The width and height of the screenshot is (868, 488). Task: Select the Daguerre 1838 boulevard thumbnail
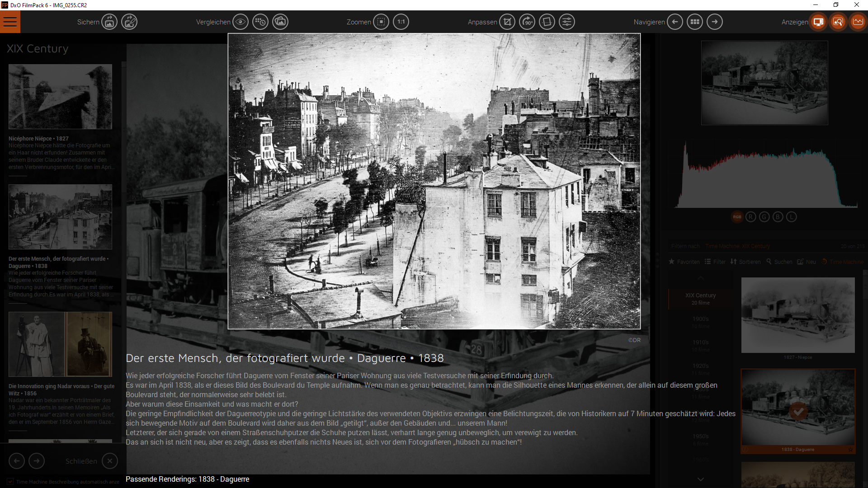(x=60, y=217)
